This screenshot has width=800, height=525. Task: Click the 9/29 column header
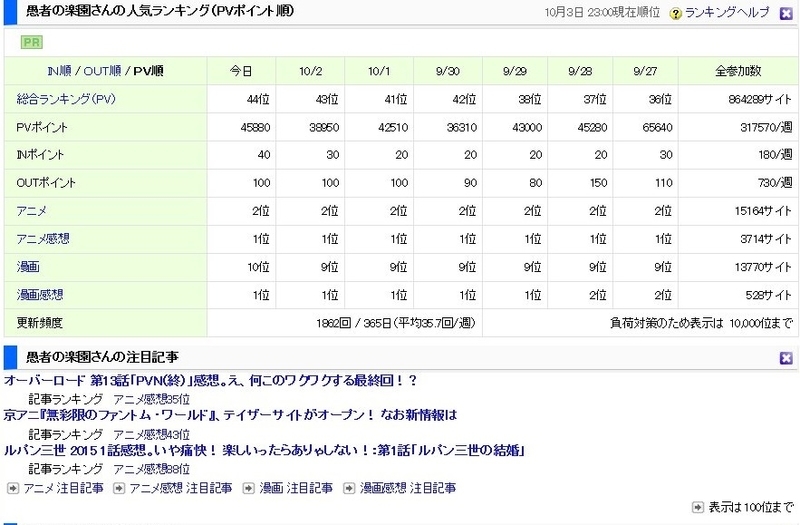(x=515, y=71)
